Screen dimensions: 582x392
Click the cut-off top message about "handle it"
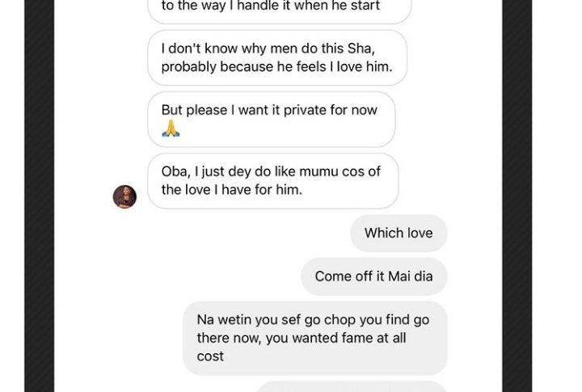[279, 8]
